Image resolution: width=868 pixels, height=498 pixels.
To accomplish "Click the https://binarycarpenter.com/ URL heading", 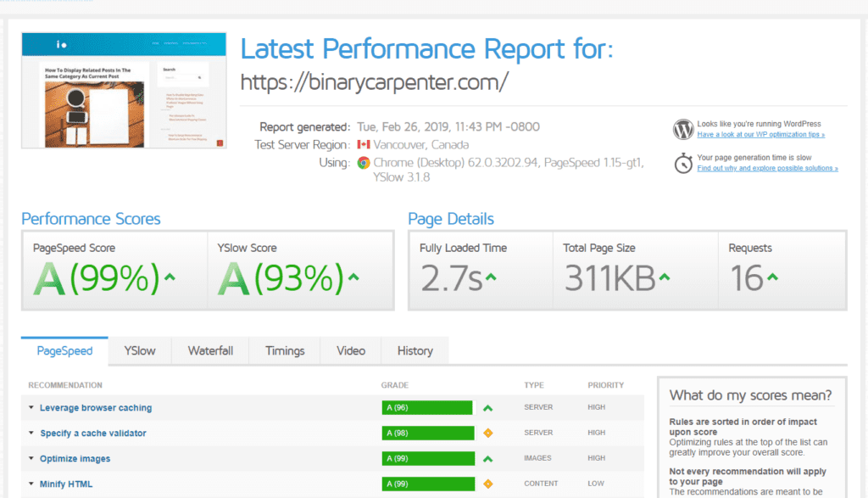I will point(374,82).
